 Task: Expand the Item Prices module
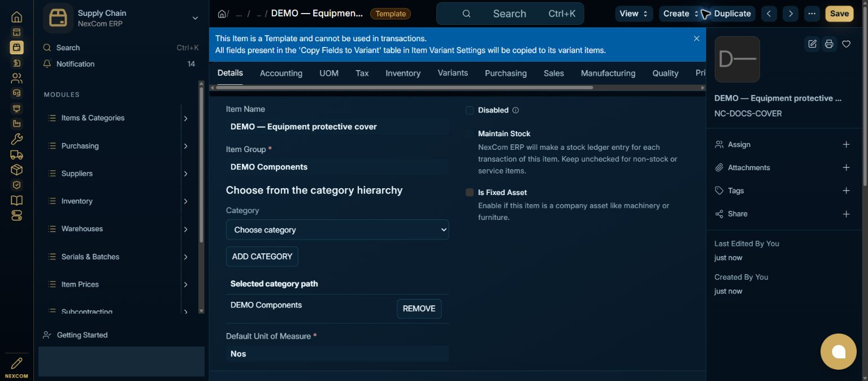click(185, 284)
